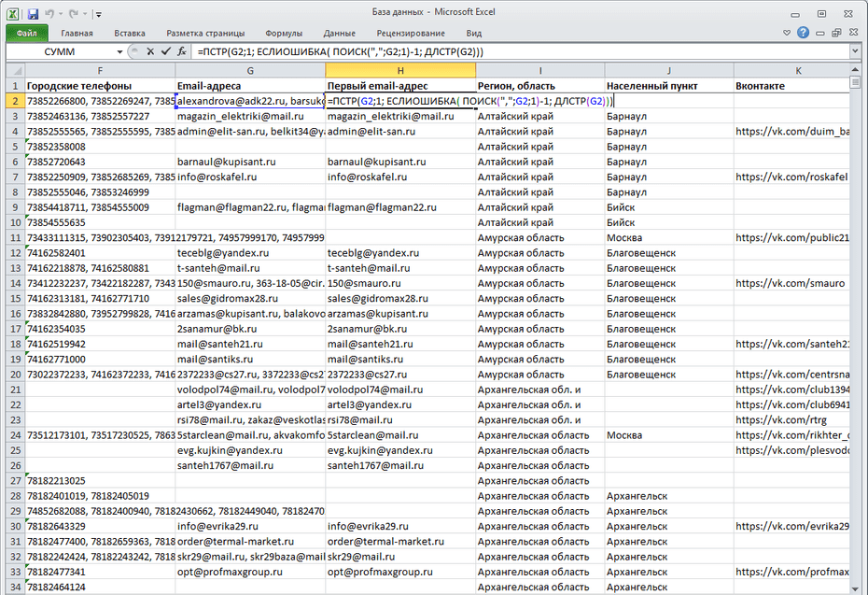The width and height of the screenshot is (868, 595).
Task: Click cell 'Населенный пункт' header
Action: pyautogui.click(x=668, y=86)
